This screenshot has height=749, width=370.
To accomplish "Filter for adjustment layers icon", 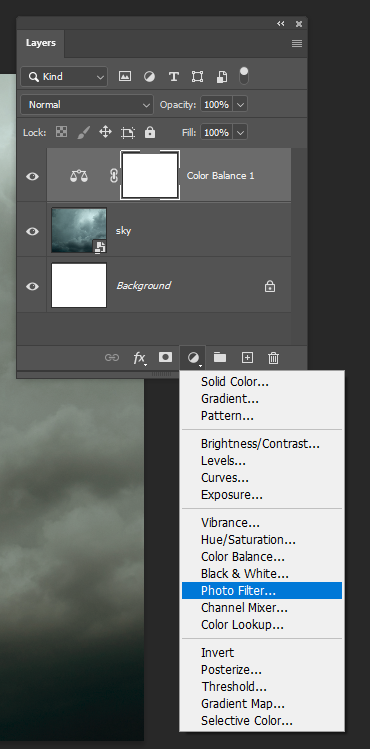I will (x=149, y=76).
